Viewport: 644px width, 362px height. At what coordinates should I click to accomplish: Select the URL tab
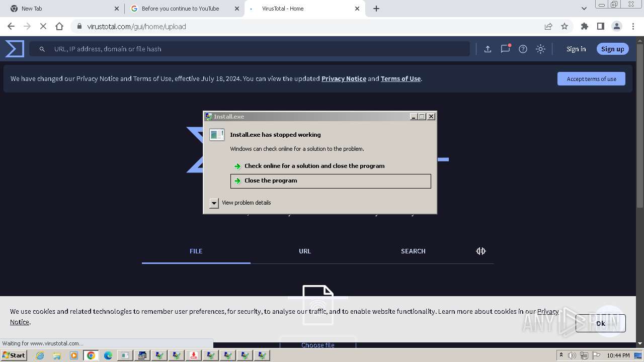pos(305,251)
